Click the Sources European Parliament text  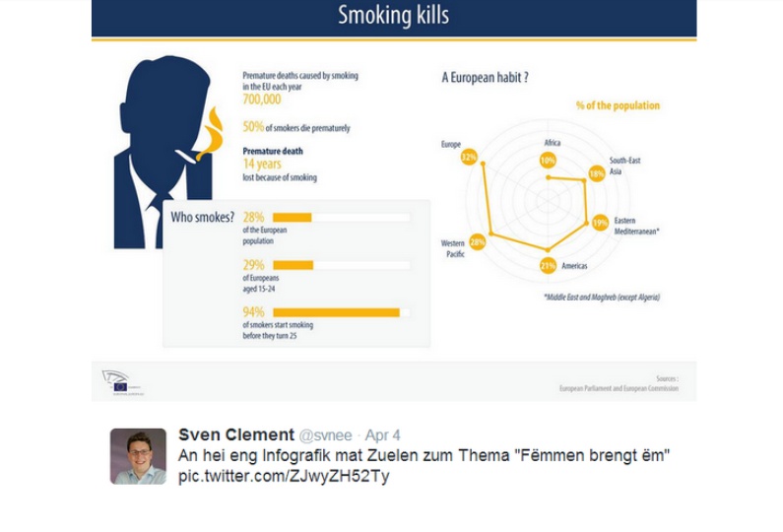619,383
